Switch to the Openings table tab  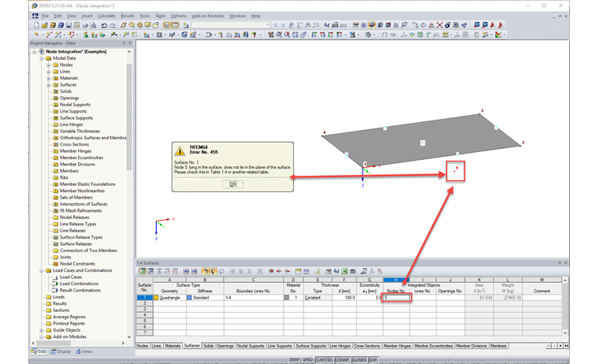coord(225,346)
